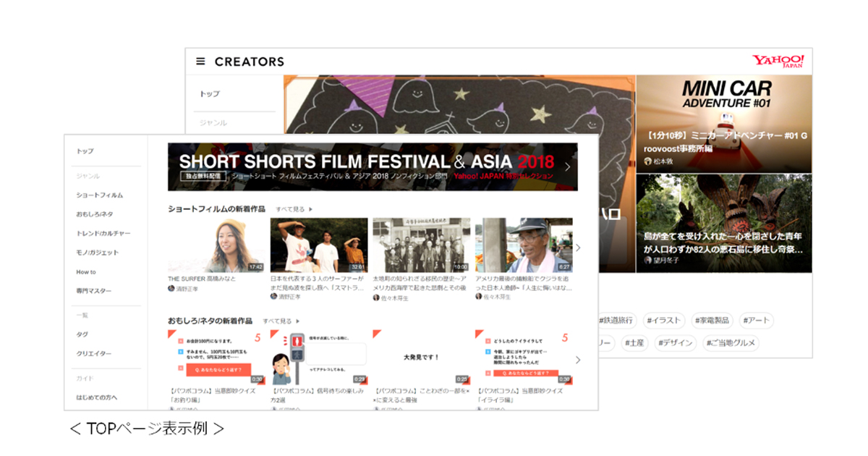Click the title 【パワポコラム】信号待ちの楽しみ方2選

(x=316, y=394)
